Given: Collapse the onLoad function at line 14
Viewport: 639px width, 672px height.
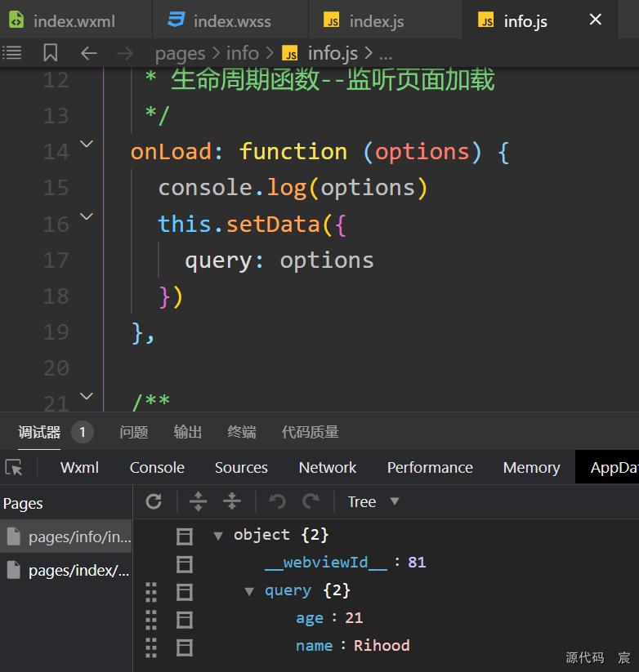Looking at the screenshot, I should [87, 144].
